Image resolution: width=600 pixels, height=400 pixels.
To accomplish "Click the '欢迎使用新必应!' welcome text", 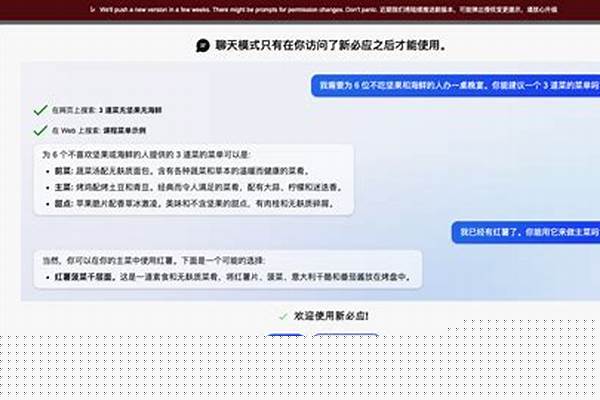I will point(331,316).
